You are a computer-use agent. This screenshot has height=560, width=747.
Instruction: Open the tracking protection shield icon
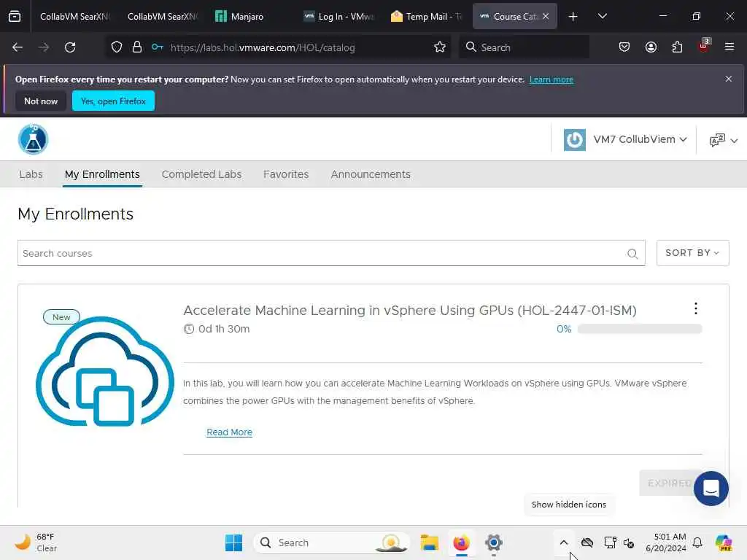click(117, 47)
